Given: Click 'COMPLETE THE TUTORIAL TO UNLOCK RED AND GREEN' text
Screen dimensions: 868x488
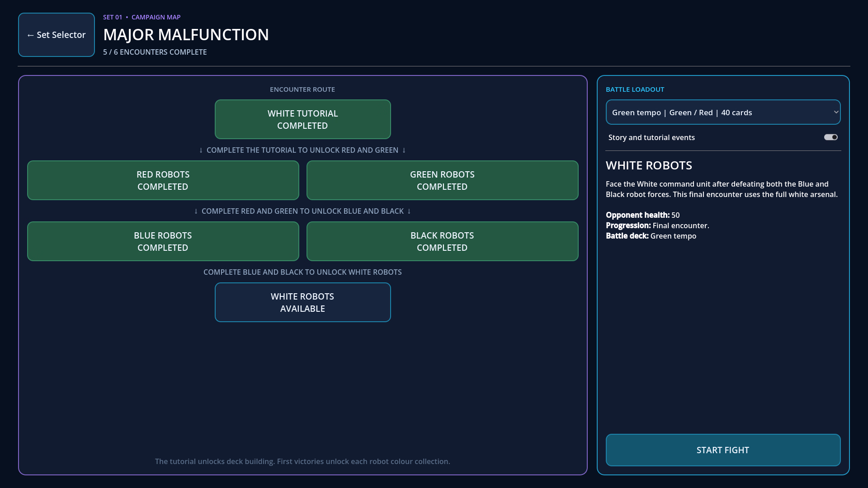Looking at the screenshot, I should (x=302, y=150).
